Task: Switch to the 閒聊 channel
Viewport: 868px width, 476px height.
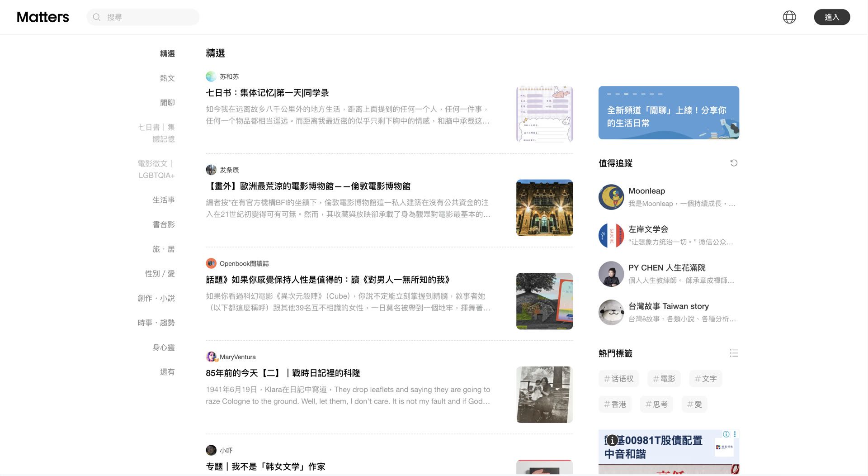Action: (167, 103)
